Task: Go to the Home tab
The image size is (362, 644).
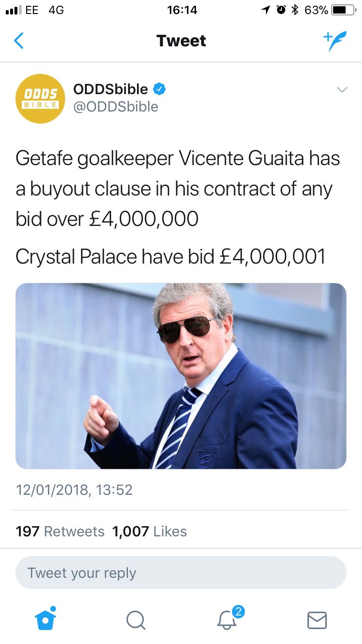Action: tap(45, 619)
